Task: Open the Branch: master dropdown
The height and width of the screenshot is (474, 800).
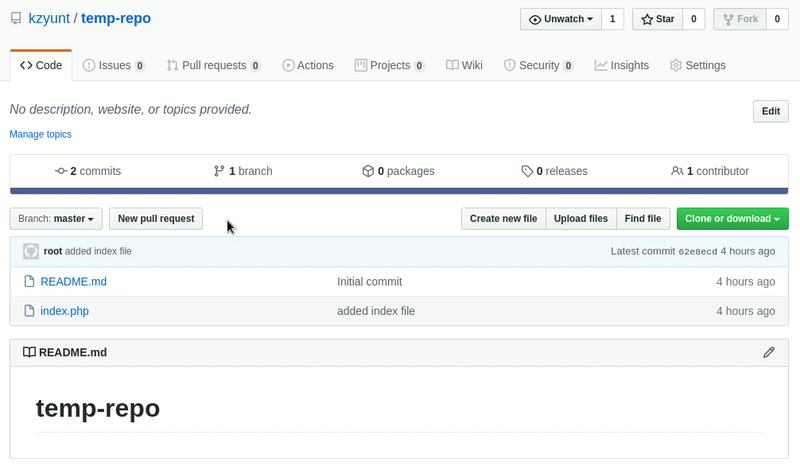Action: [x=56, y=218]
